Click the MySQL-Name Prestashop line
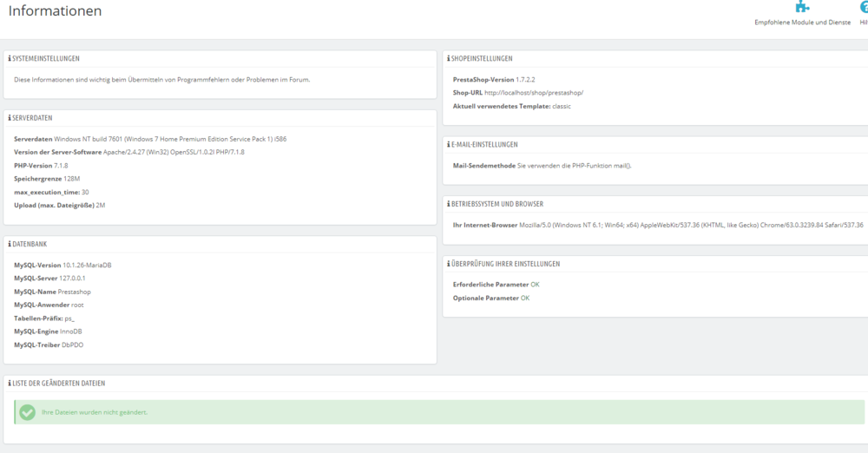This screenshot has width=868, height=453. coord(53,292)
